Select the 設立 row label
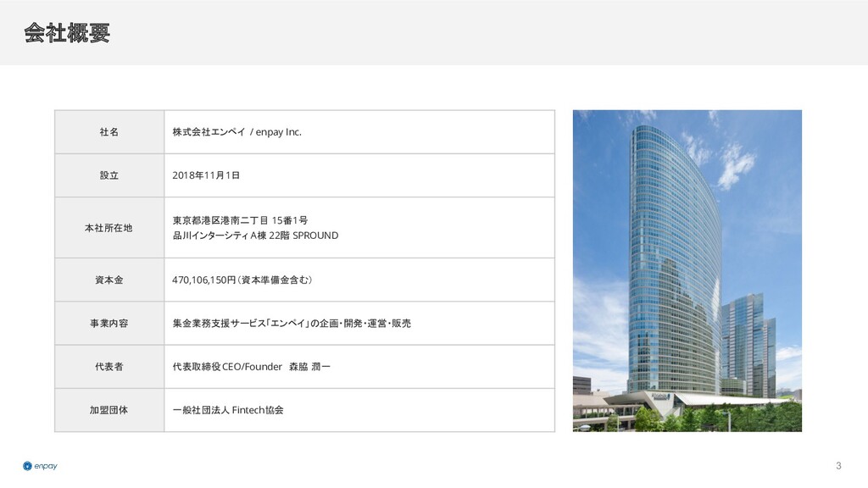The width and height of the screenshot is (868, 488). (x=109, y=175)
